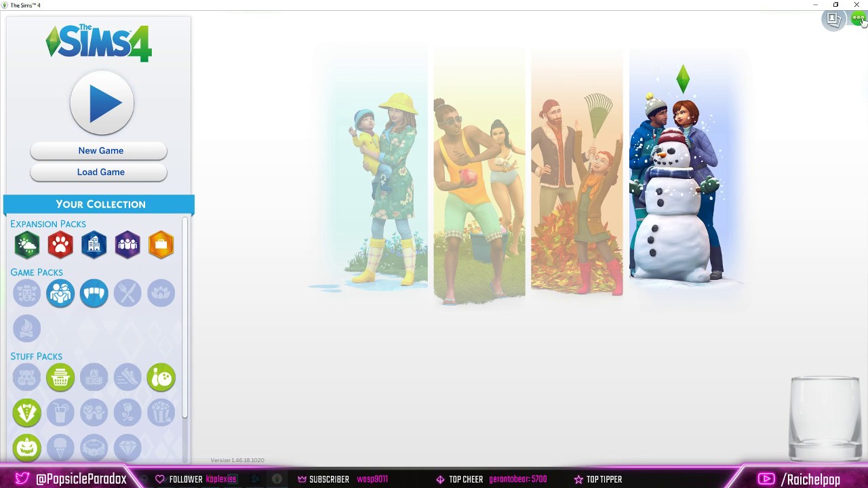Viewport: 868px width, 488px height.
Task: Open the green three-dot options menu
Action: click(859, 20)
